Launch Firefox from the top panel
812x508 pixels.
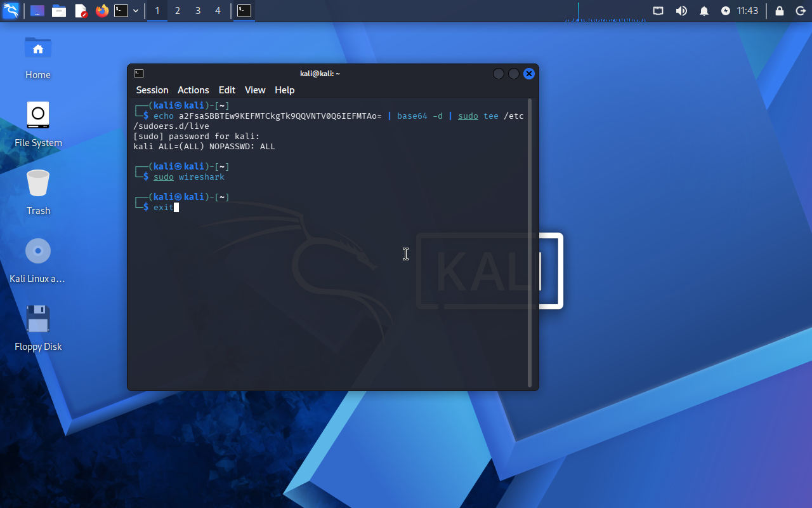(101, 11)
